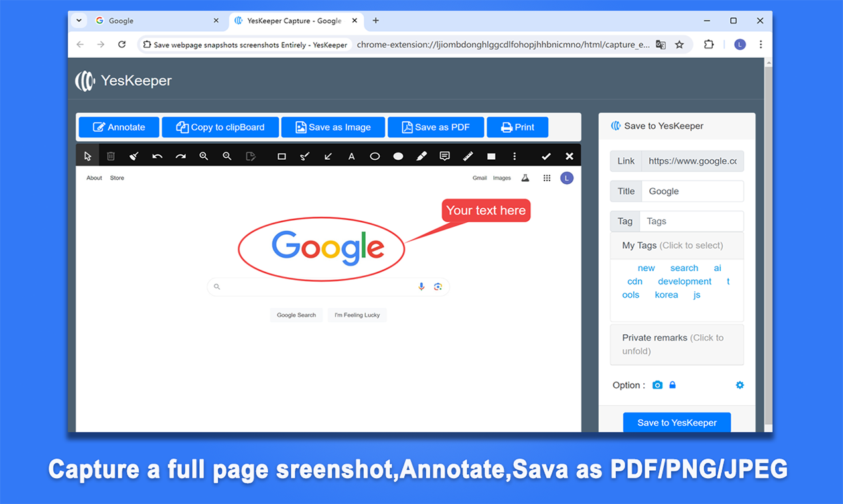Select the text A tool
Image resolution: width=843 pixels, height=504 pixels.
tap(352, 157)
